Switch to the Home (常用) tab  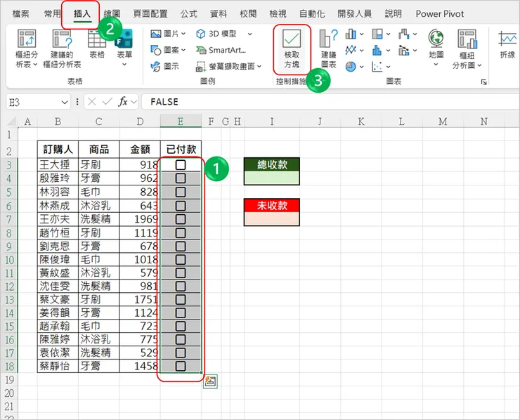[x=53, y=13]
